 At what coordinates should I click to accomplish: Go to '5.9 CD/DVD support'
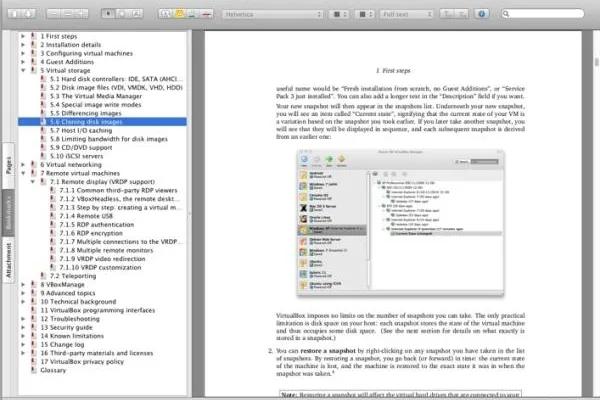point(81,147)
